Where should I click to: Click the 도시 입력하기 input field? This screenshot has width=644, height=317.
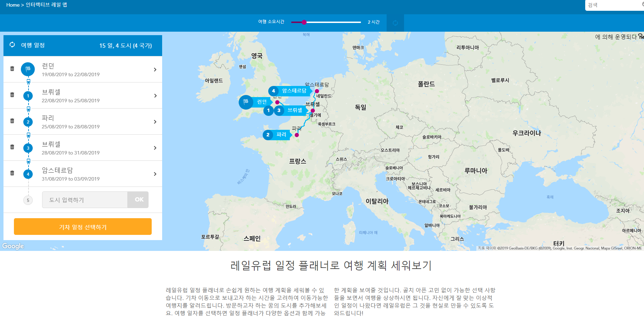tap(85, 200)
